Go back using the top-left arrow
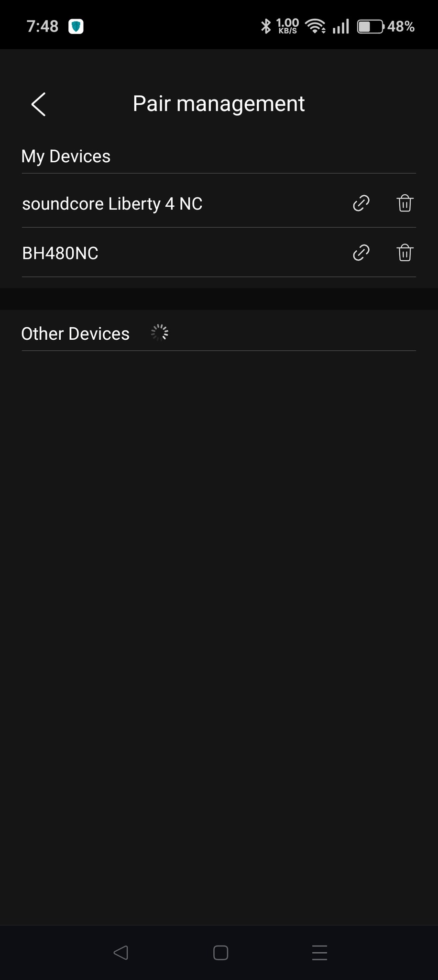The height and width of the screenshot is (980, 438). (38, 104)
